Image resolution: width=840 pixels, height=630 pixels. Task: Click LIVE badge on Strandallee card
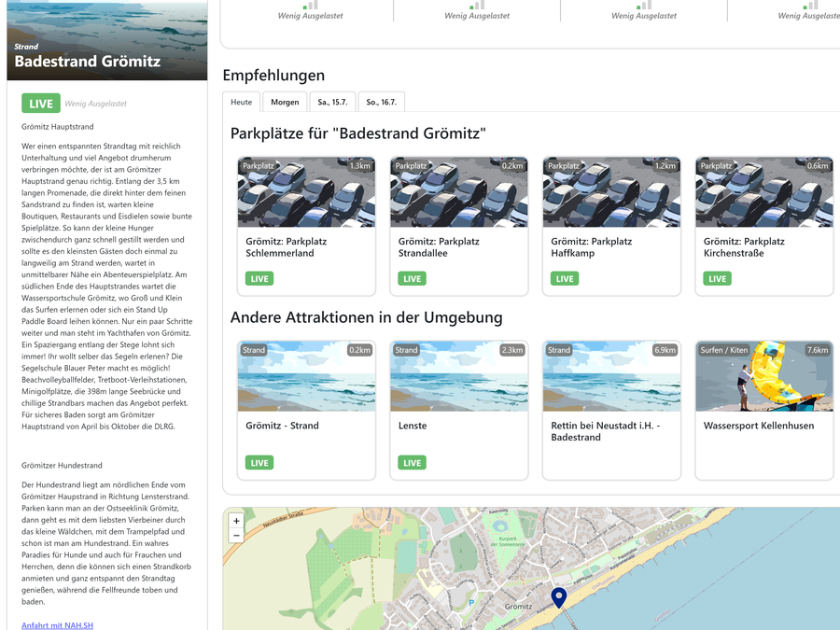coord(412,278)
